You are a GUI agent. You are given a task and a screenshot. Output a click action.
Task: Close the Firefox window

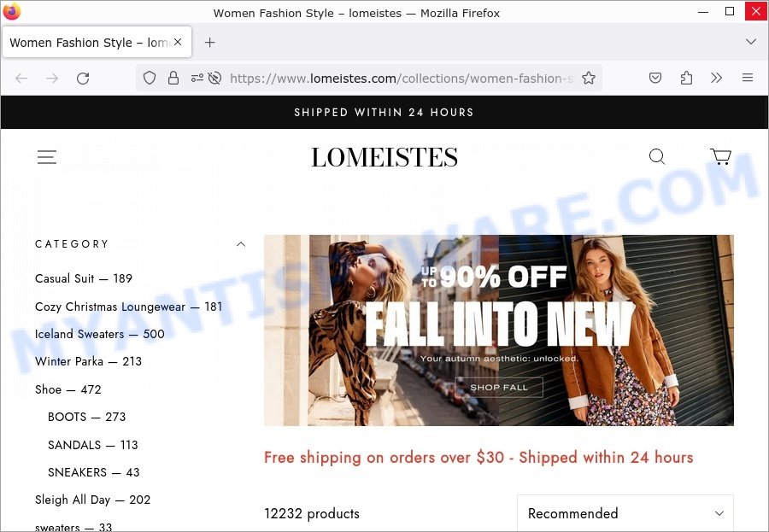pyautogui.click(x=756, y=11)
